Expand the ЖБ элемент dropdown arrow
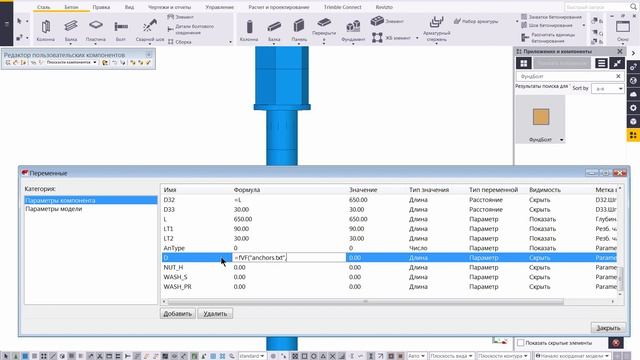This screenshot has height=360, width=640. click(417, 38)
